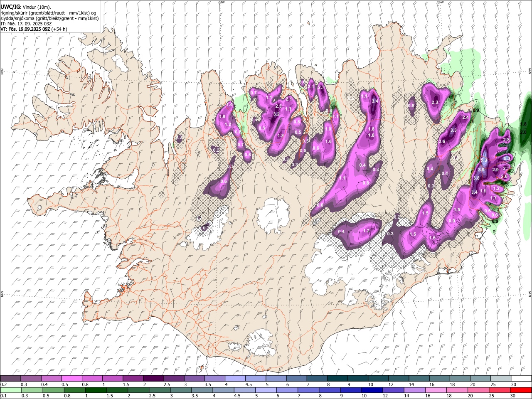Screen dimensions: 532x399
Task: Click the '30' tick label on upper scale
Action: point(514,384)
